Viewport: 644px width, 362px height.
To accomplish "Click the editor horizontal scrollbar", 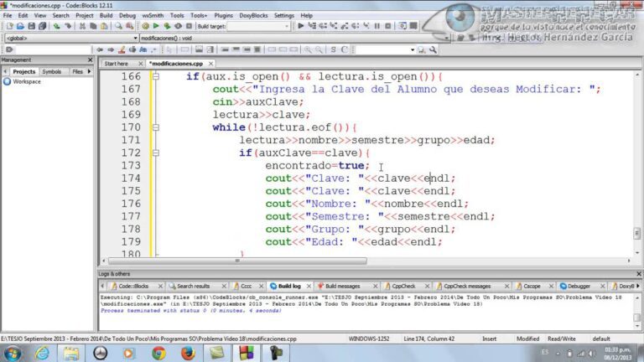I will (237, 261).
